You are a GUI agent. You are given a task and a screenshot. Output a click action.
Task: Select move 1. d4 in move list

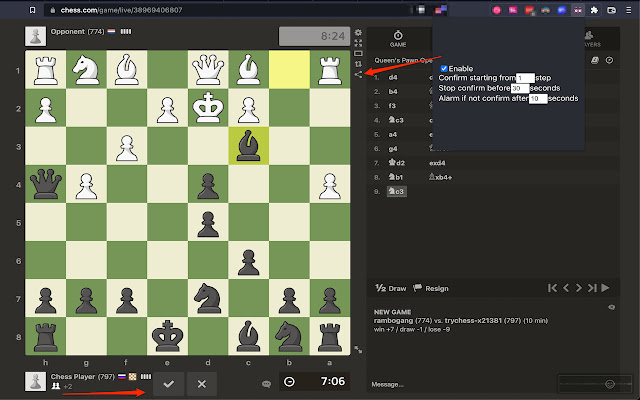pos(393,77)
